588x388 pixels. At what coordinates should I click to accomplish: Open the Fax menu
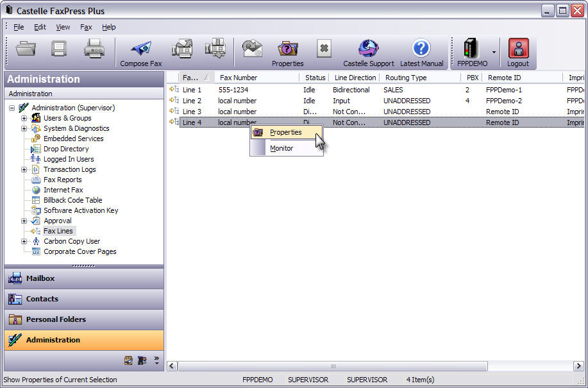tap(86, 27)
